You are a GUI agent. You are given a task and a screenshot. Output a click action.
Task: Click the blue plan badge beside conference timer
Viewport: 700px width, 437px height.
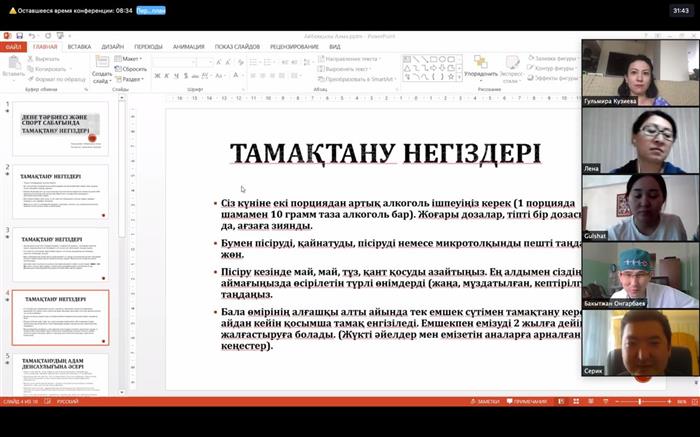[x=152, y=10]
